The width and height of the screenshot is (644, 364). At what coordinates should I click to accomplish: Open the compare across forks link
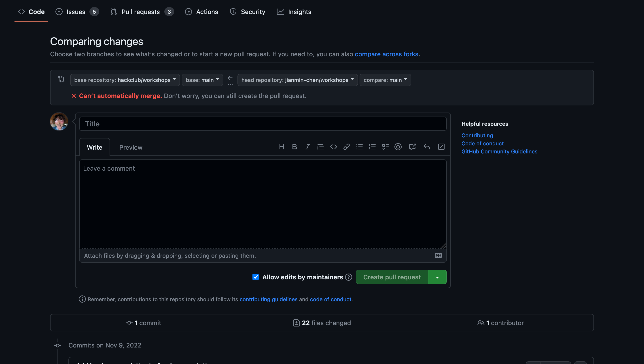click(386, 54)
